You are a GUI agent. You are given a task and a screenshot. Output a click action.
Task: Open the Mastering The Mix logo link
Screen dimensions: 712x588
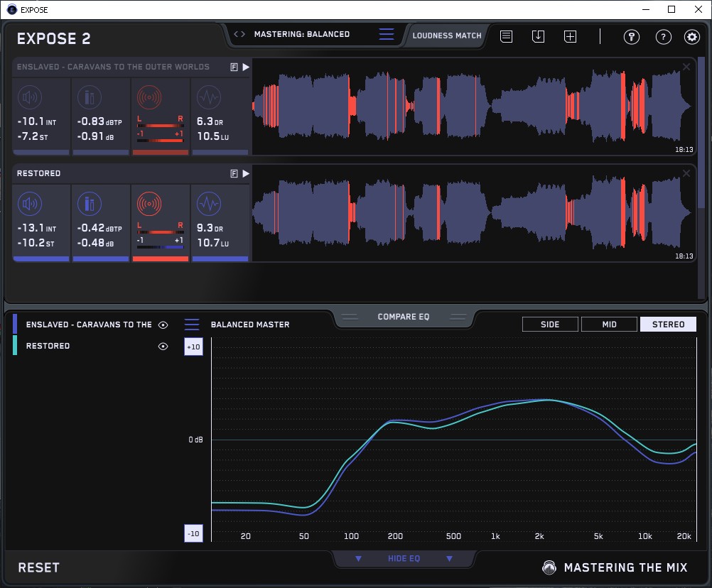coord(615,567)
